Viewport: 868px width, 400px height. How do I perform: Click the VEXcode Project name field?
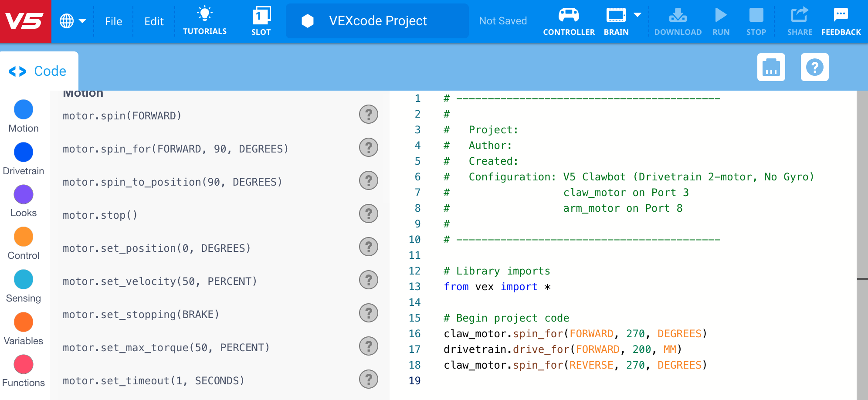pyautogui.click(x=377, y=20)
